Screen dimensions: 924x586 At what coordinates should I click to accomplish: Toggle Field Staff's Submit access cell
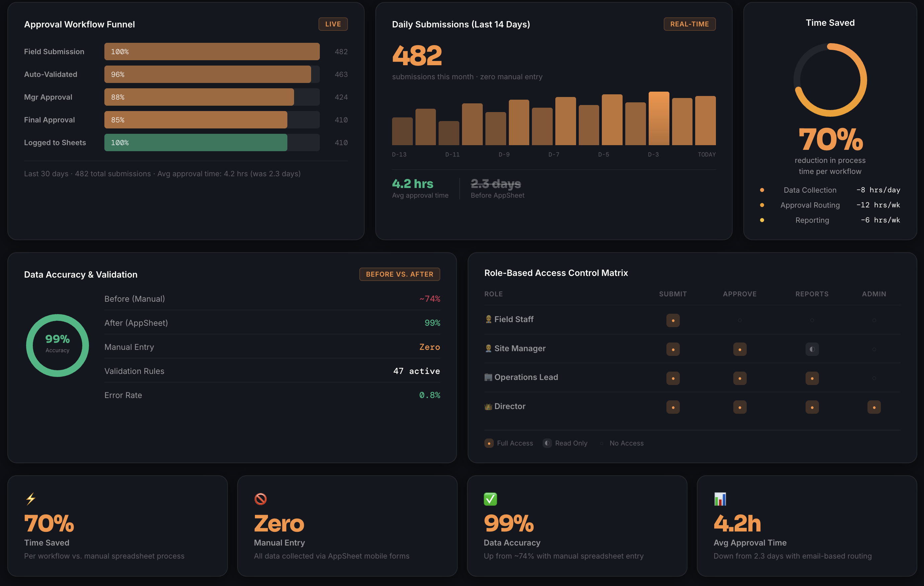[x=673, y=320]
